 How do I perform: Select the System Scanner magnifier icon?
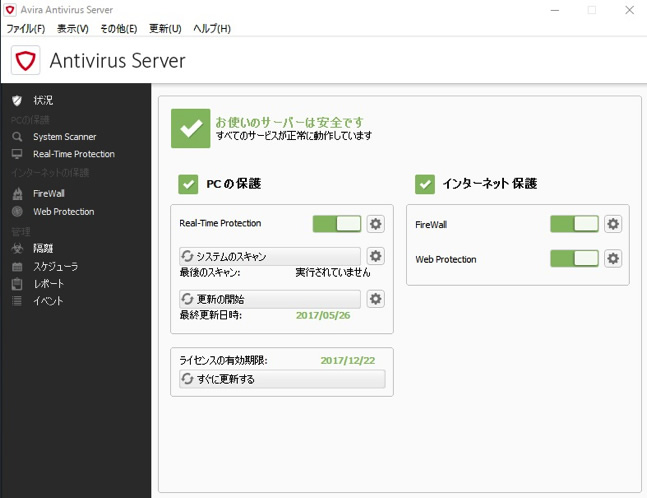pyautogui.click(x=17, y=137)
